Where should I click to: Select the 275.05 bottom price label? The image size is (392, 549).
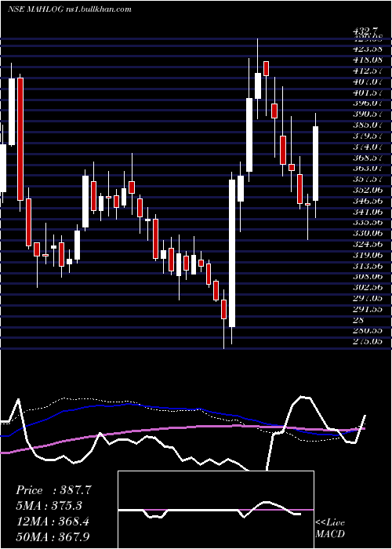coord(368,341)
